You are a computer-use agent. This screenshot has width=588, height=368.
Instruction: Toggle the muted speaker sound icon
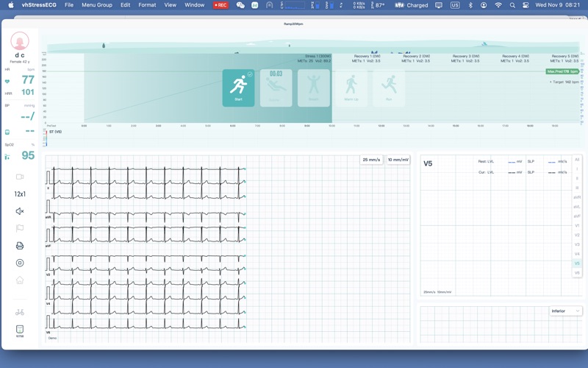20,211
